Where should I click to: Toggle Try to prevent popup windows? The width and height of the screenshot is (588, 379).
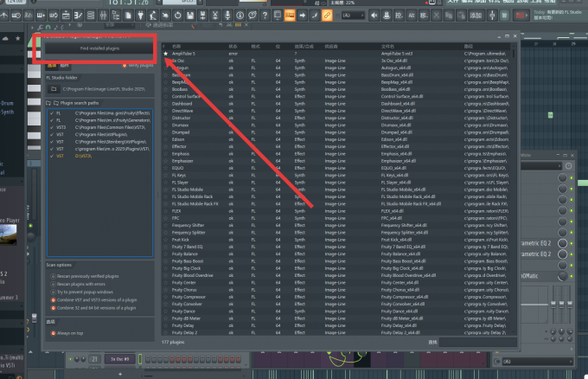tap(82, 292)
